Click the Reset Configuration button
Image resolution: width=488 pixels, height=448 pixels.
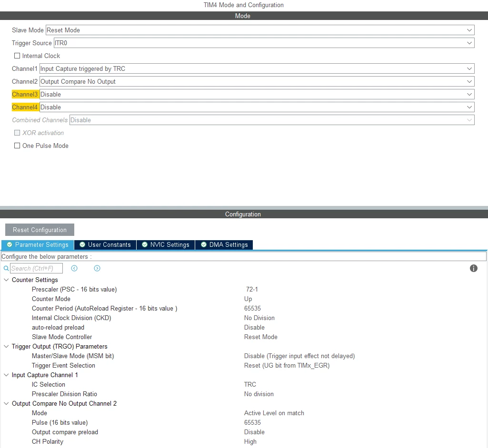point(40,230)
